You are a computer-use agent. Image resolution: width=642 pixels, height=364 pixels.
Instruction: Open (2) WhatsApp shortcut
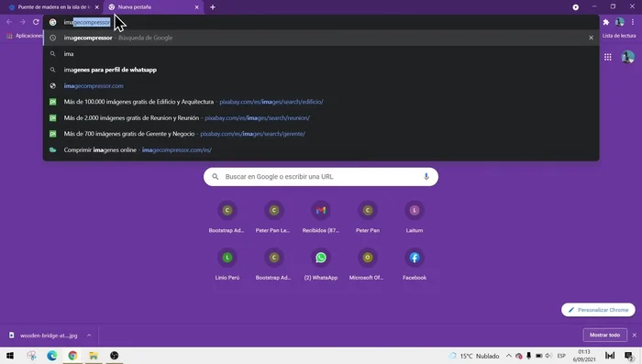pos(321,264)
